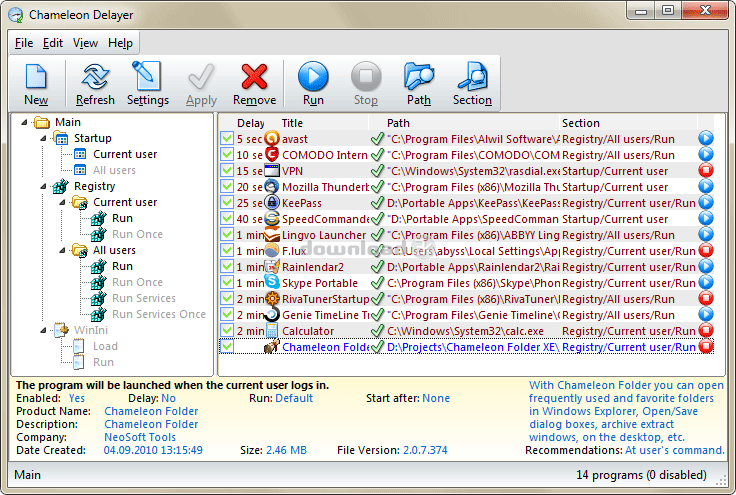Screen dimensions: 736x495
Task: Click the Section toolbar icon
Action: 472,76
